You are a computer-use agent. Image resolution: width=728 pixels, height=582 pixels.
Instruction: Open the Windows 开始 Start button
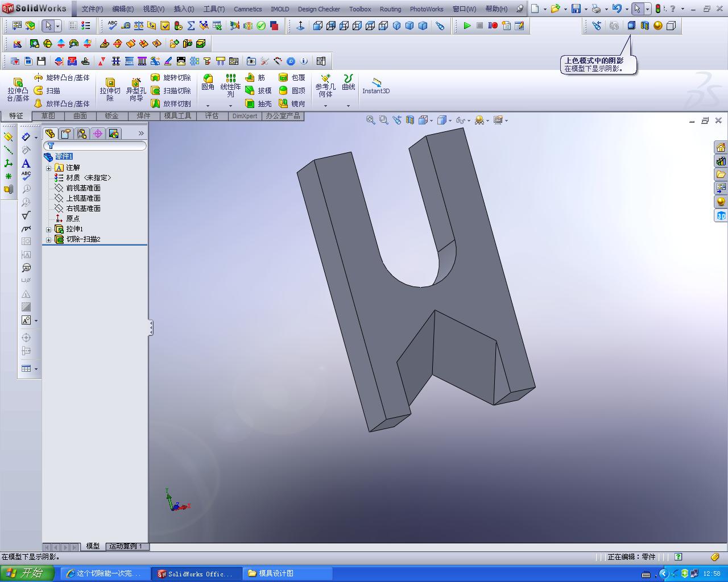coord(27,573)
